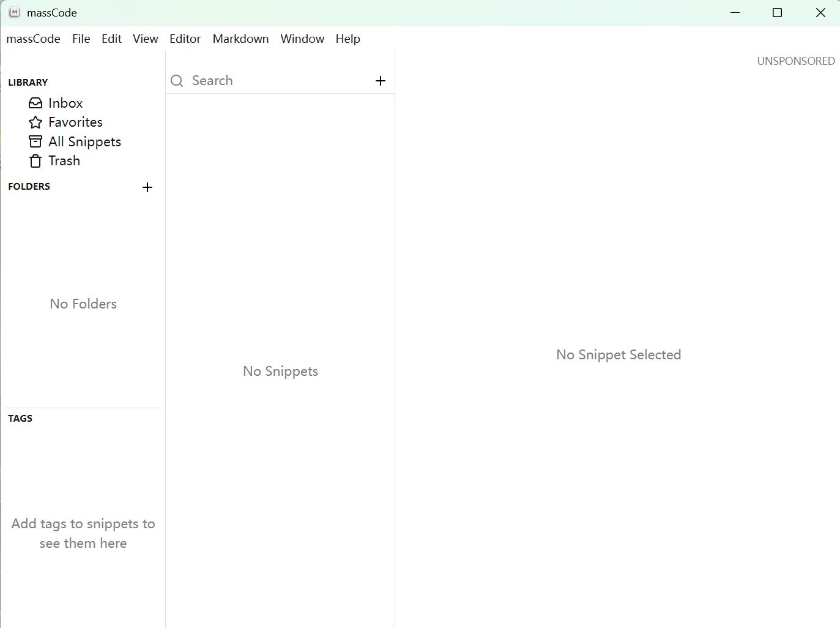The image size is (840, 628).
Task: Open the massCode application menu
Action: (33, 39)
